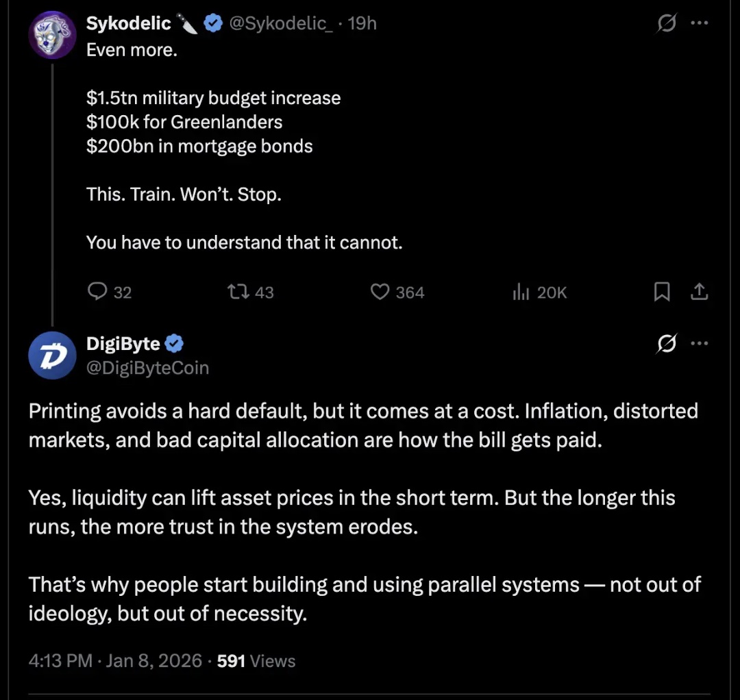740x700 pixels.
Task: Open the more options menu on Sykodelic's post
Action: tap(699, 23)
